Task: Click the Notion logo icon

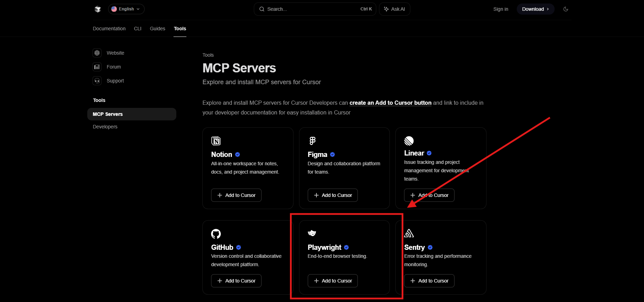Action: point(216,141)
